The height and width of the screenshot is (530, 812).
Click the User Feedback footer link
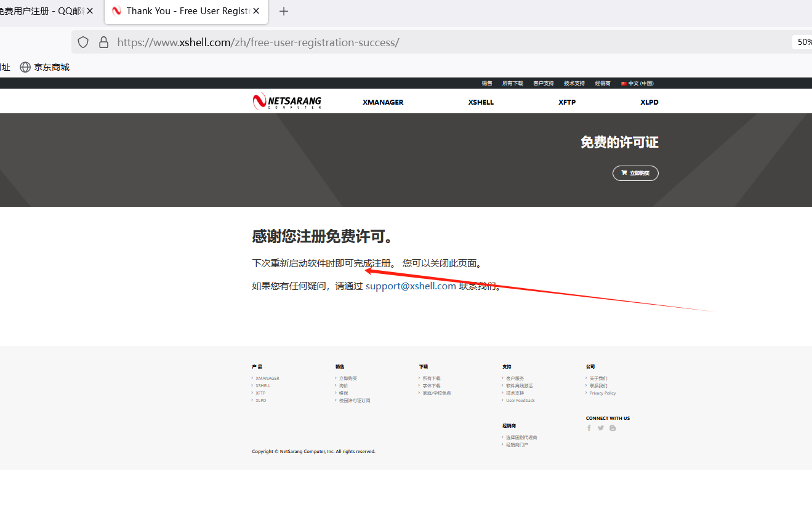tap(520, 401)
